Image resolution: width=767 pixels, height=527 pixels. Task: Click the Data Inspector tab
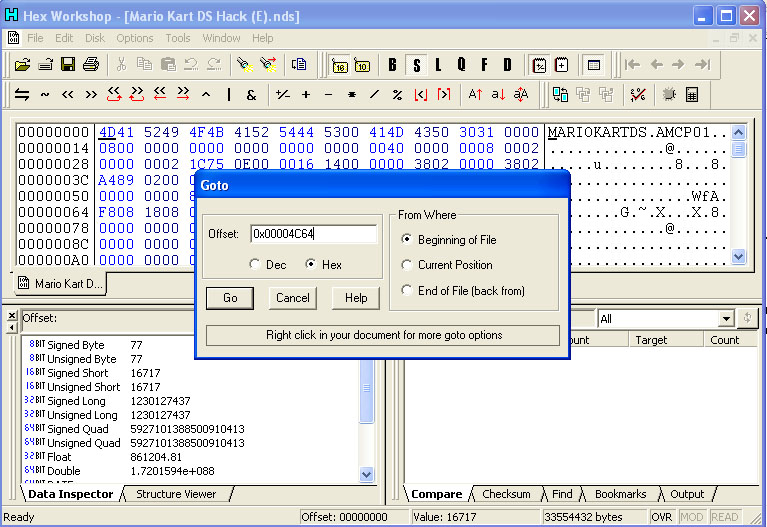point(70,494)
